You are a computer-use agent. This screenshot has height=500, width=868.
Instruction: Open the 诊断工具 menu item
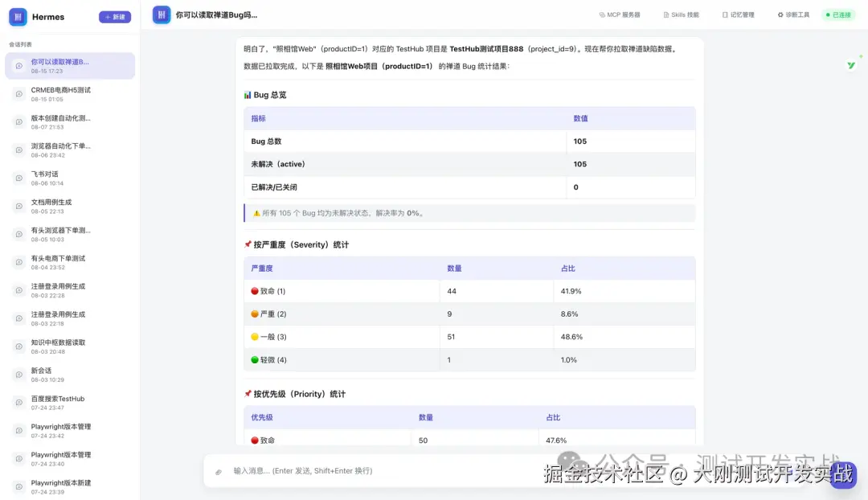pos(793,15)
